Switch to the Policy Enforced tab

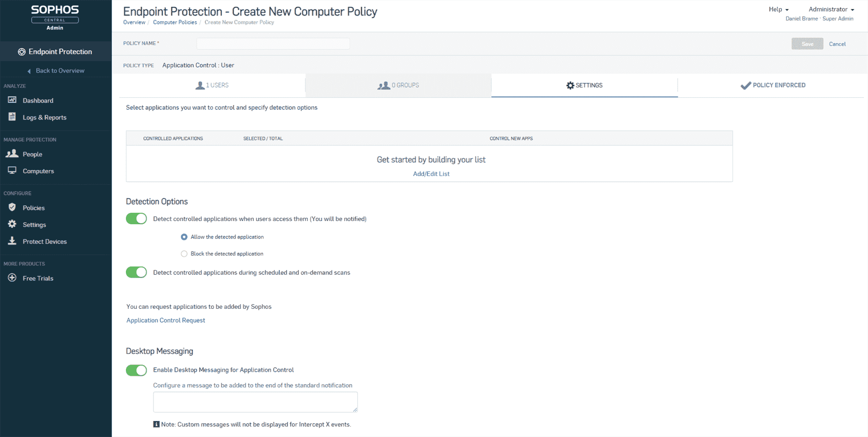(773, 85)
